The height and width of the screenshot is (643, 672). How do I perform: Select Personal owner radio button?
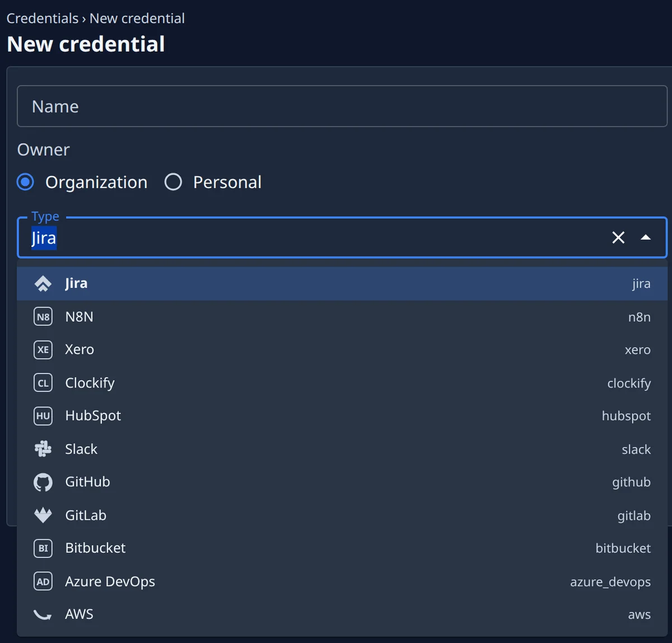[173, 182]
